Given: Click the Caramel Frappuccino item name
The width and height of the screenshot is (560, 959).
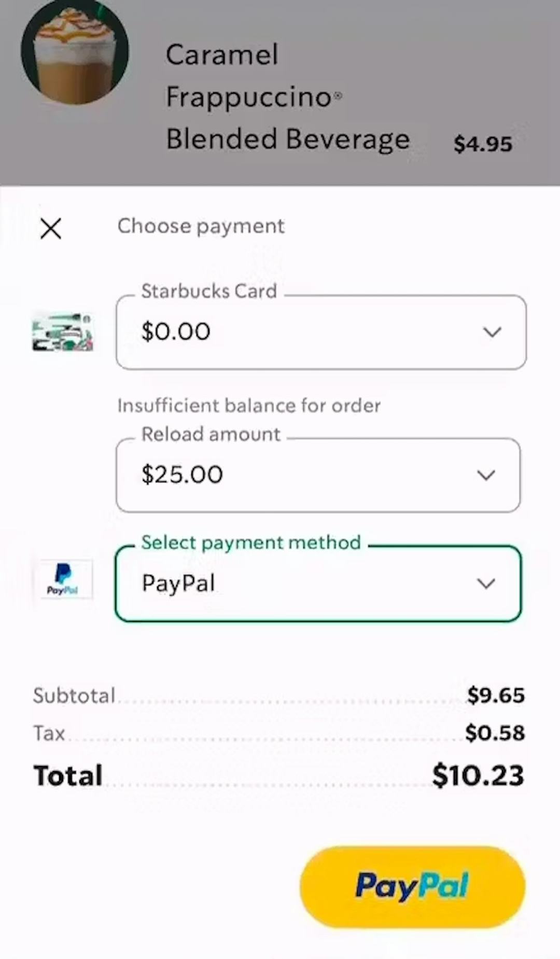Looking at the screenshot, I should pyautogui.click(x=288, y=96).
